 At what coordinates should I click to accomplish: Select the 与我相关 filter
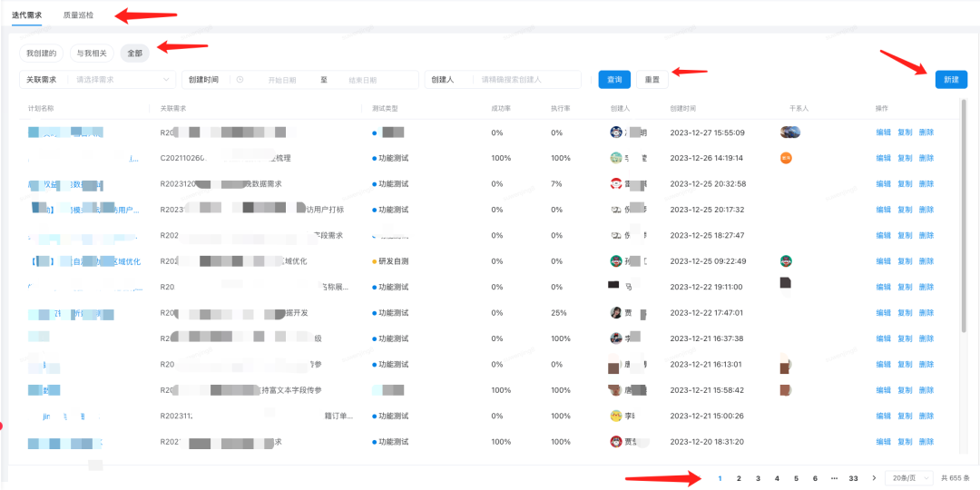coord(92,54)
